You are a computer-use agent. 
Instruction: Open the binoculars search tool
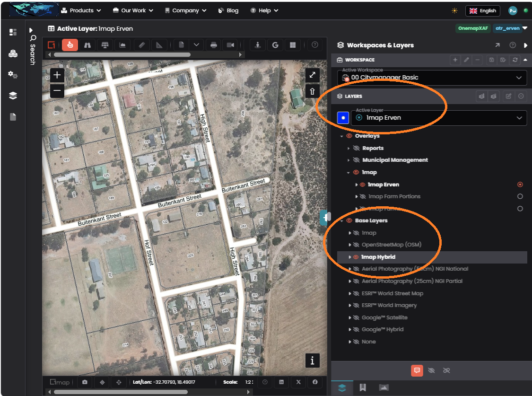(x=87, y=45)
